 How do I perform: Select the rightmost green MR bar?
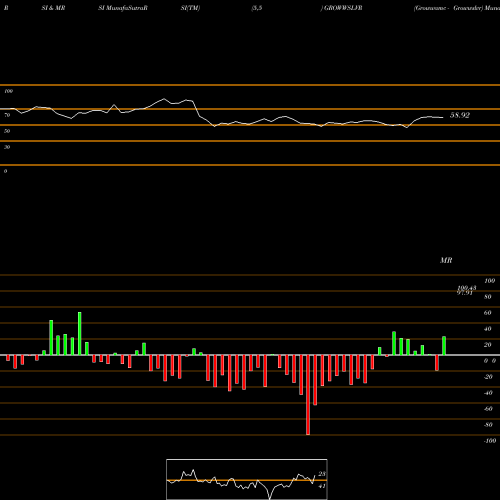coord(444,346)
